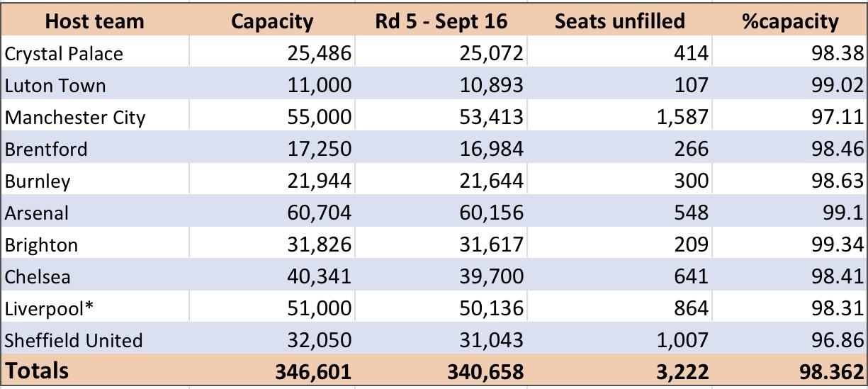
Task: Select the Capacity column header
Action: pyautogui.click(x=272, y=21)
